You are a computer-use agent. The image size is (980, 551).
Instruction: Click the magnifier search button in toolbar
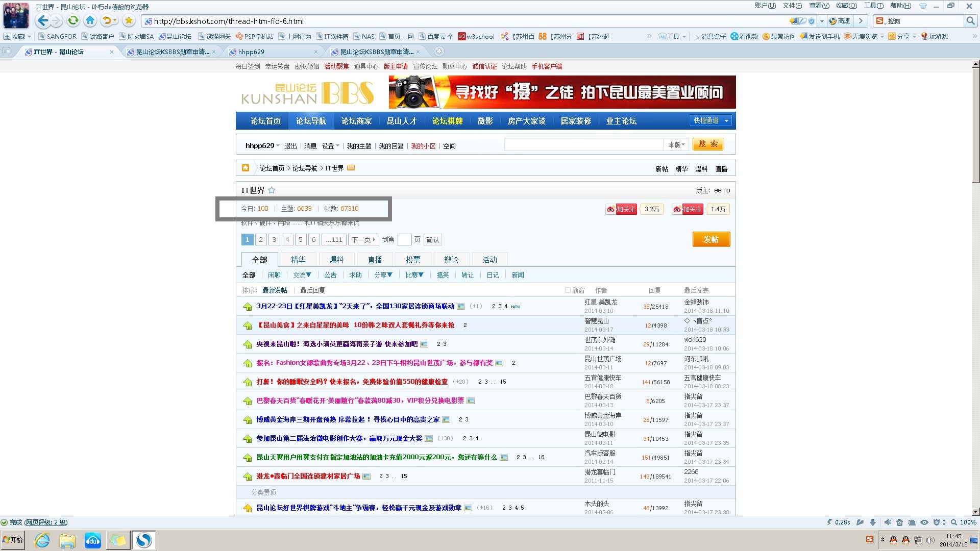(970, 21)
